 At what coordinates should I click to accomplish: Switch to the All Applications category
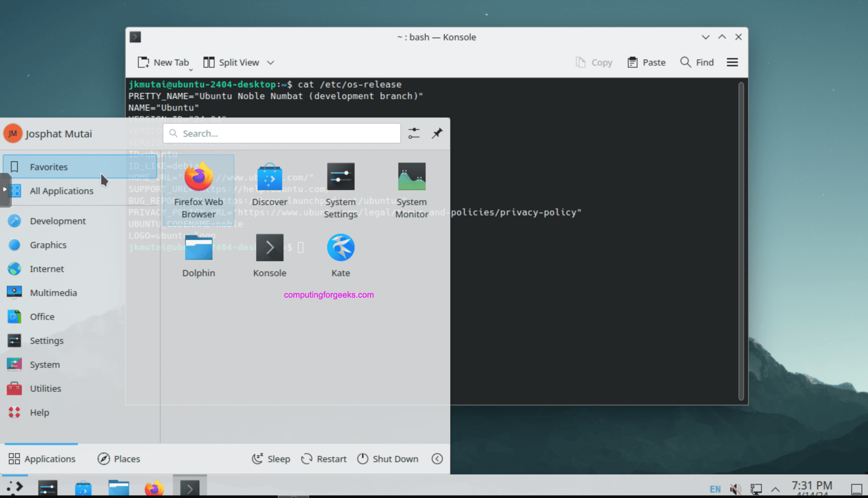tap(61, 190)
